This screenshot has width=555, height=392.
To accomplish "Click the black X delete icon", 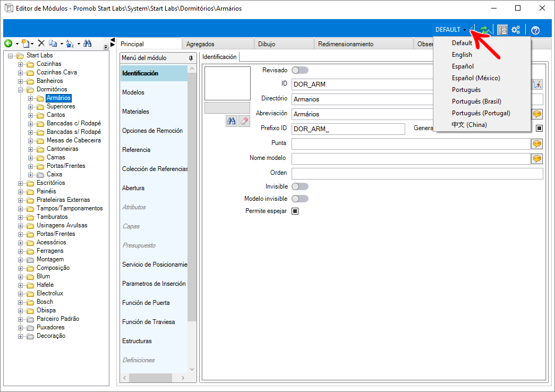I will (41, 43).
